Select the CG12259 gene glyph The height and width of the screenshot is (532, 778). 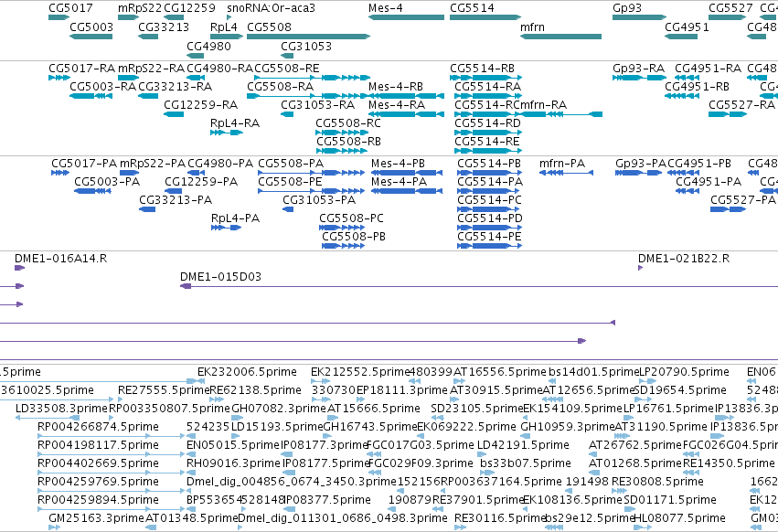point(174,17)
